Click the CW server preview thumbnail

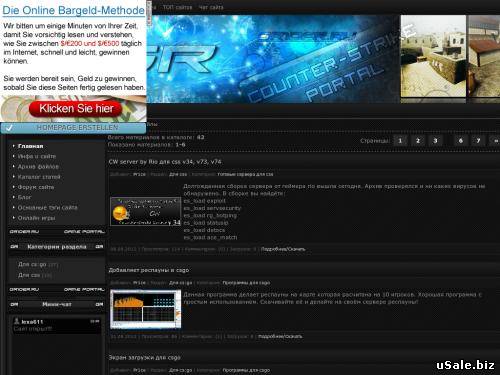click(x=146, y=211)
